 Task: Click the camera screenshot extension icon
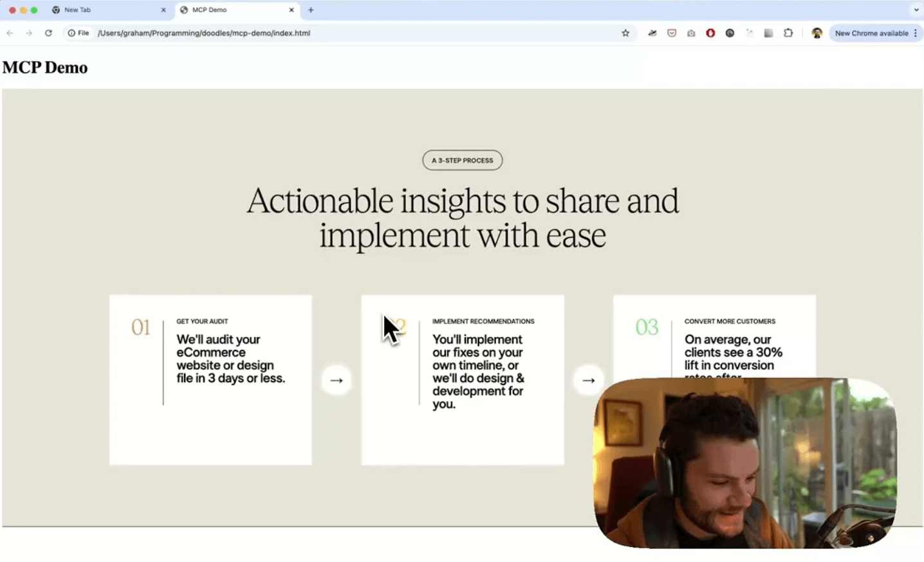click(x=691, y=33)
